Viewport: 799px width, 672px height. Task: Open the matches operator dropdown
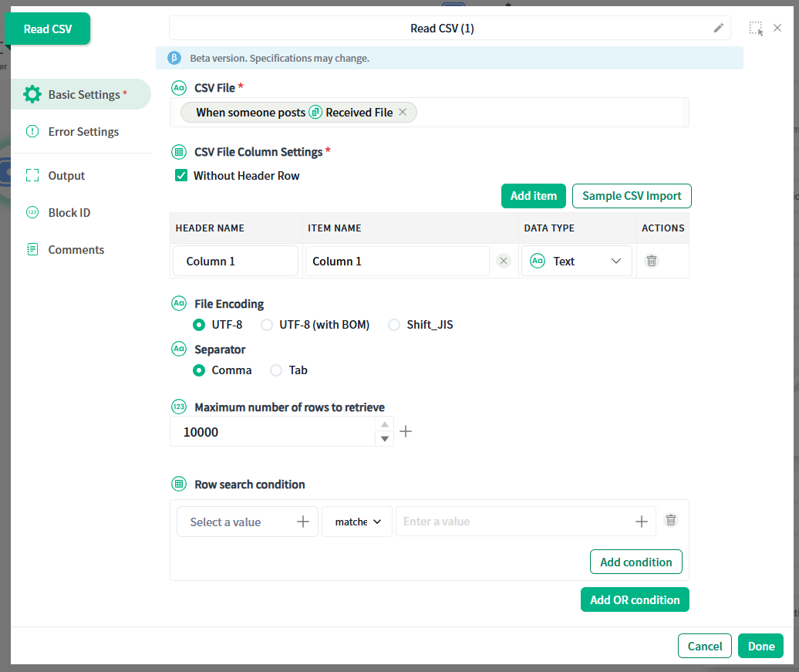point(357,522)
